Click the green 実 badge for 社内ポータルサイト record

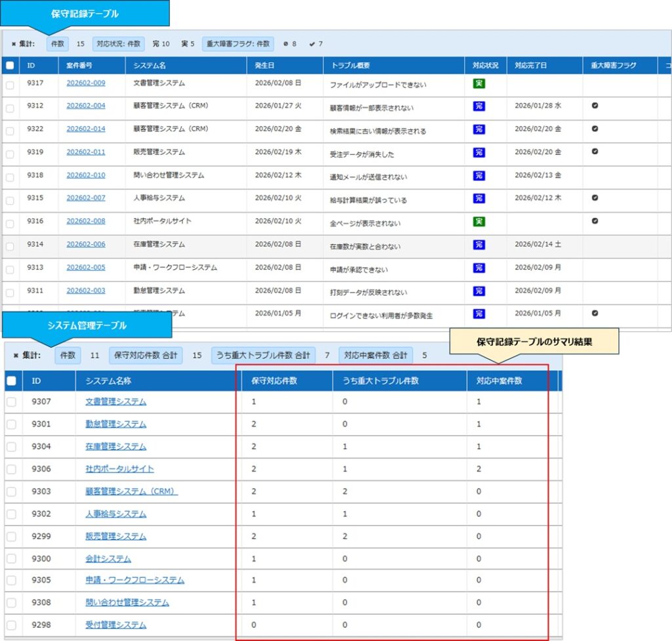(x=478, y=222)
